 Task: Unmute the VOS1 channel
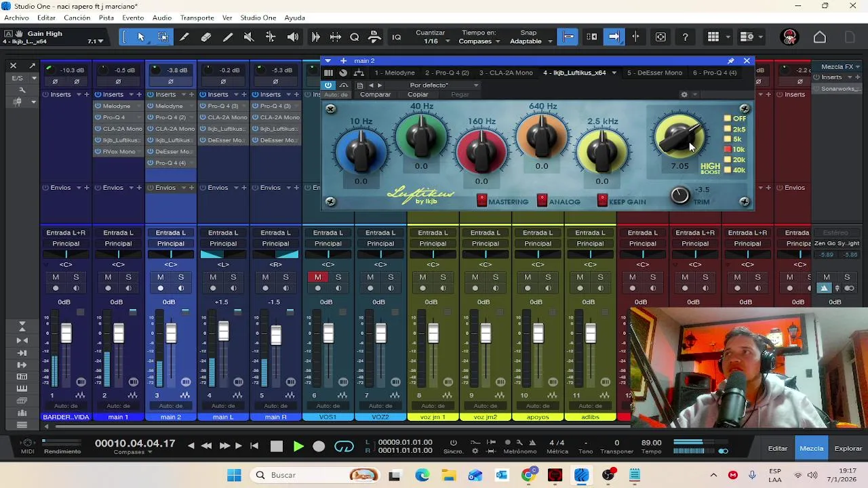(x=317, y=277)
